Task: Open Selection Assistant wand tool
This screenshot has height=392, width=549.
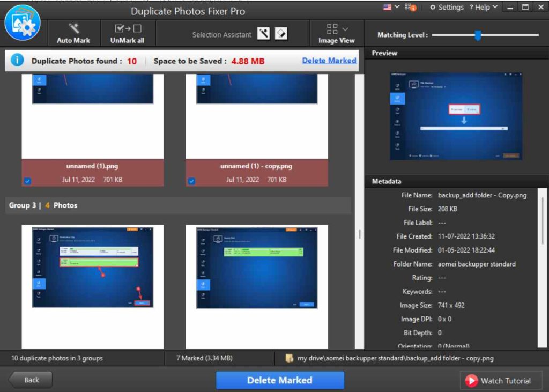Action: [x=264, y=34]
